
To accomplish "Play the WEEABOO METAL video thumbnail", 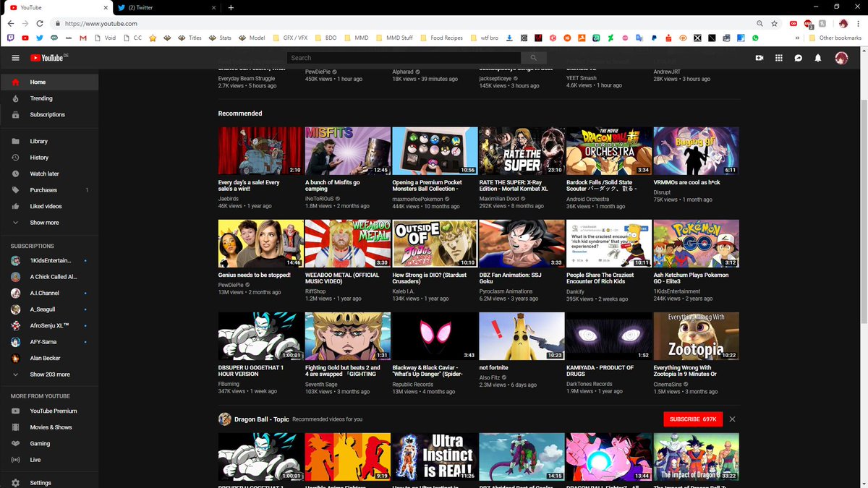I will (x=348, y=244).
